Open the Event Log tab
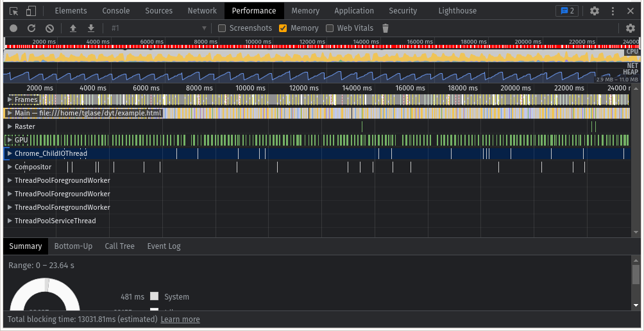Screen dimensions: 644x331 click(164, 246)
